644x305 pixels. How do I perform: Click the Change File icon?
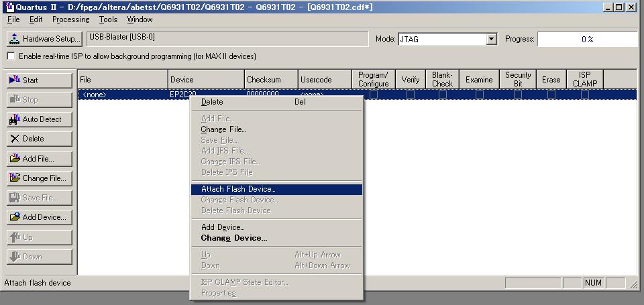pos(15,178)
